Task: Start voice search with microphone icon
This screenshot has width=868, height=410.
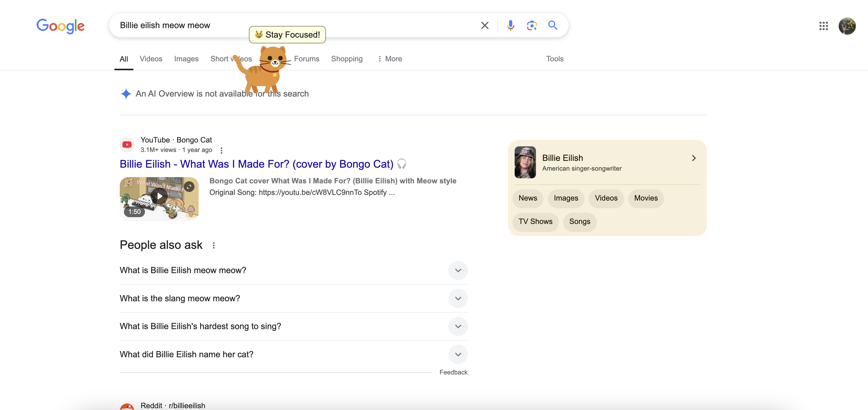Action: tap(510, 25)
